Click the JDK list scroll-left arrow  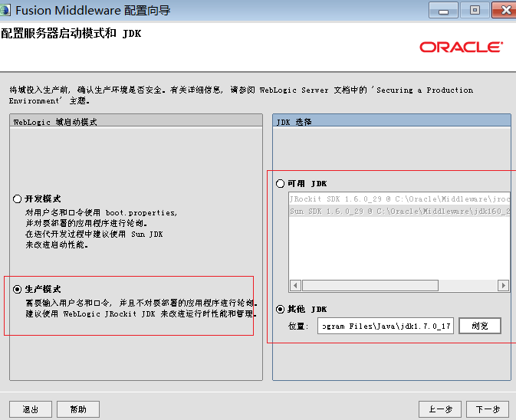tap(295, 285)
